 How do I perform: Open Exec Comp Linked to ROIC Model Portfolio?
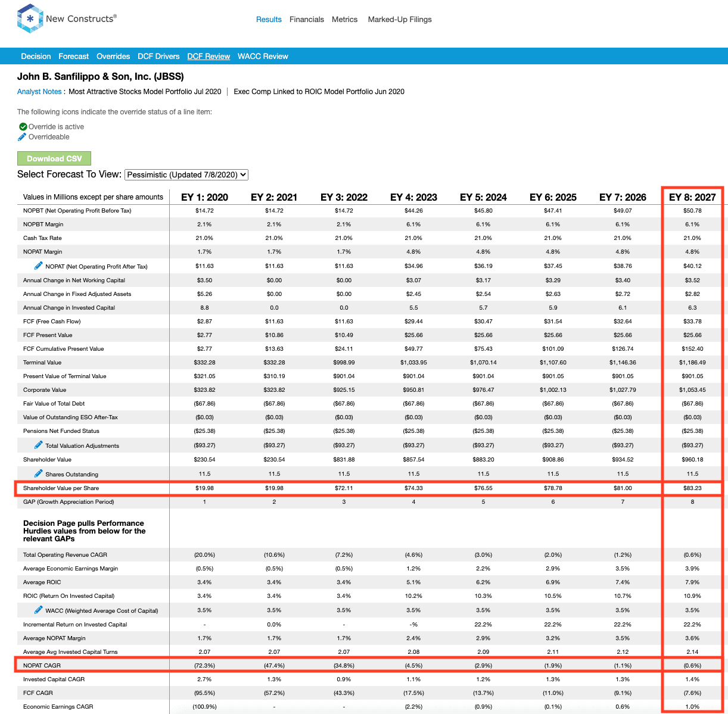click(319, 92)
